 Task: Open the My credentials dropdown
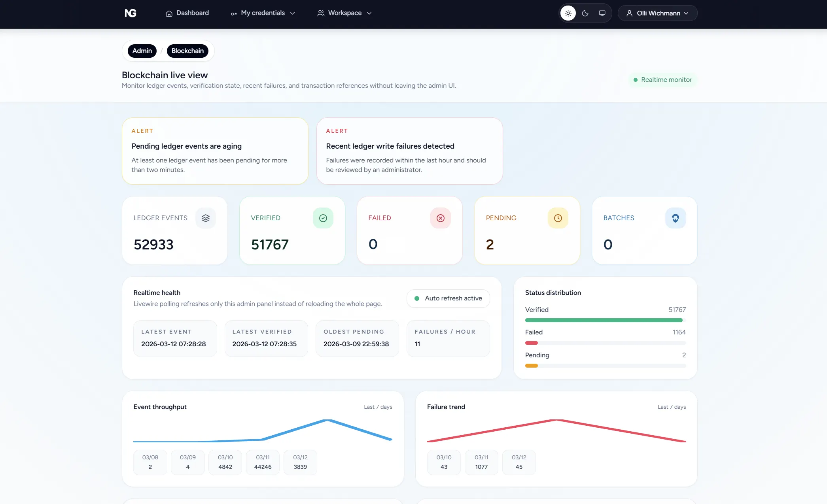(x=263, y=13)
